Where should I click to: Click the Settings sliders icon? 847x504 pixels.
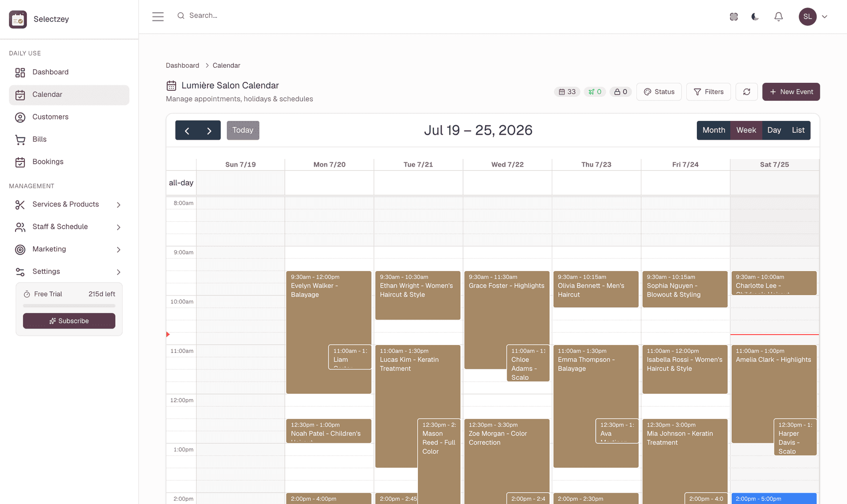(20, 272)
